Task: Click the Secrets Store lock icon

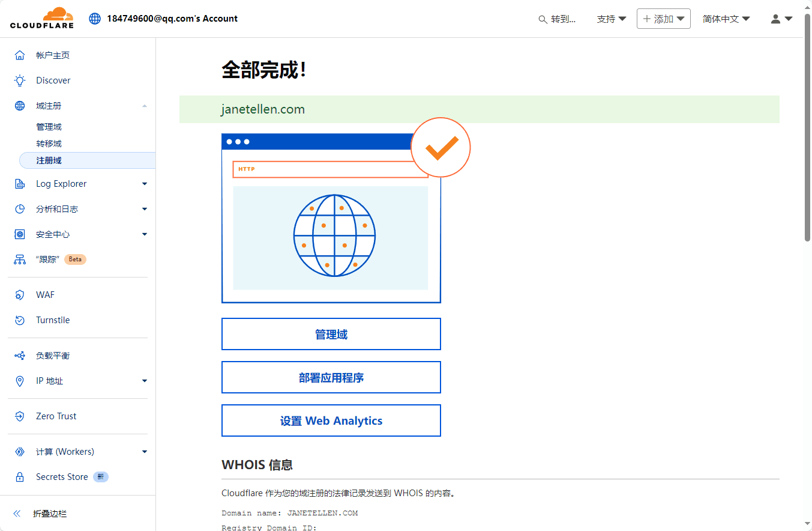Action: (20, 477)
